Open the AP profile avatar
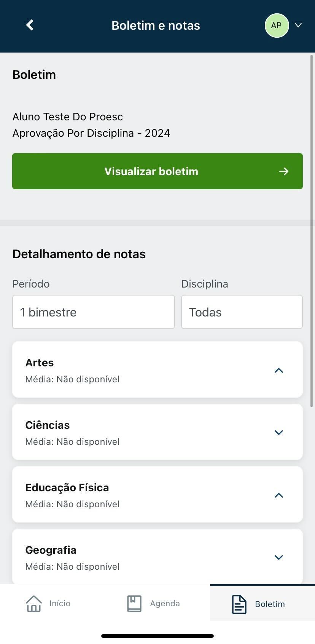 277,26
